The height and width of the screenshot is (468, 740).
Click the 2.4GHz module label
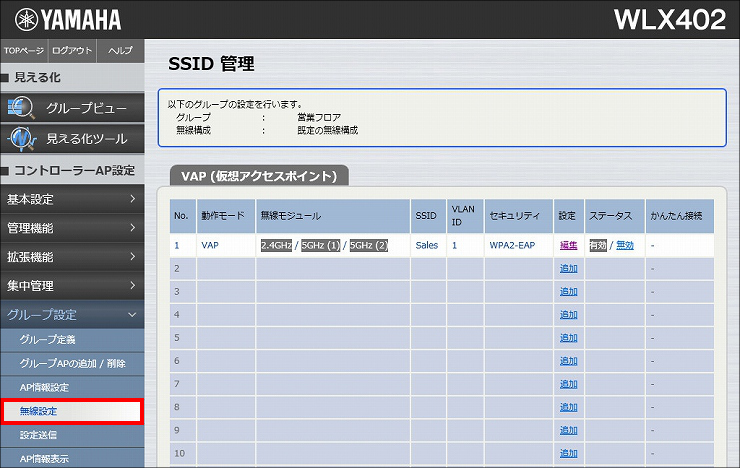coord(277,245)
